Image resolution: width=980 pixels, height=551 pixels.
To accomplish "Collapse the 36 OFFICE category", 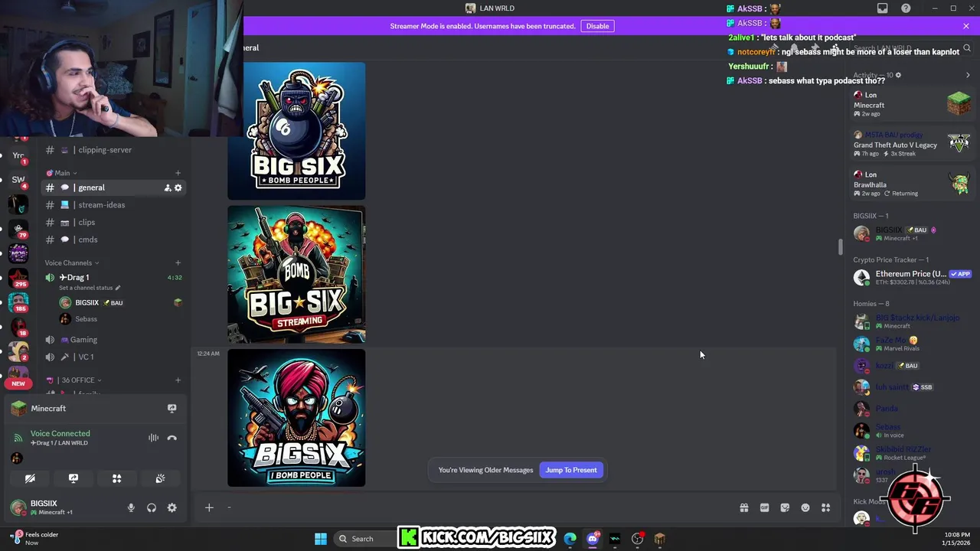I will [x=74, y=380].
